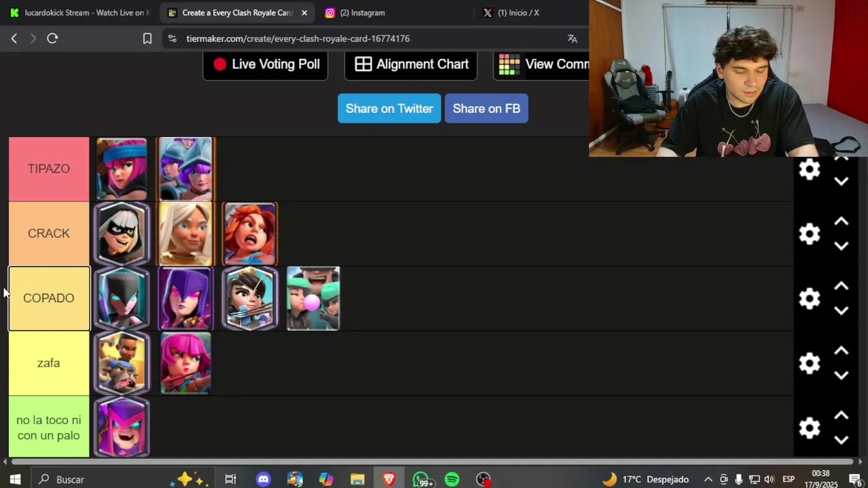Screen dimensions: 868x488
Task: Bookmark this tiermaker page
Action: coord(147,39)
